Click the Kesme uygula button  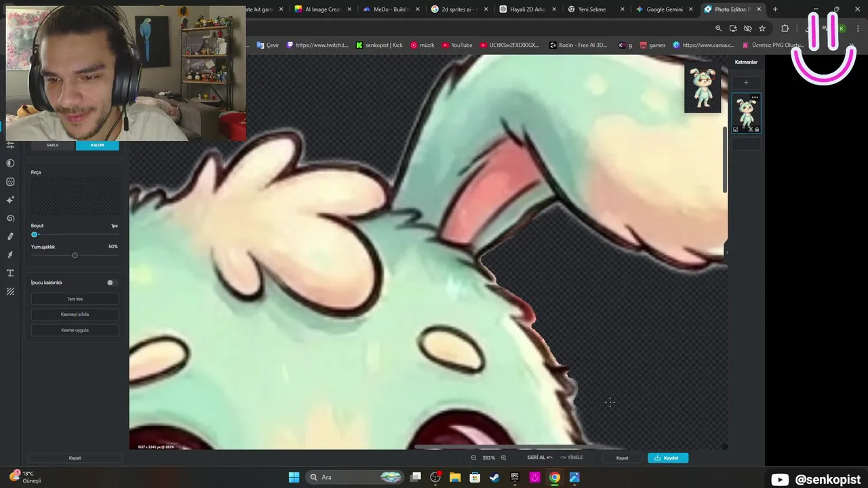click(x=75, y=330)
